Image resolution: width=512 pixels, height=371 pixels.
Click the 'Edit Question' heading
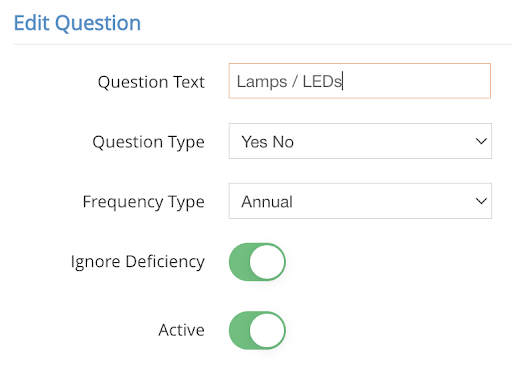[x=77, y=23]
